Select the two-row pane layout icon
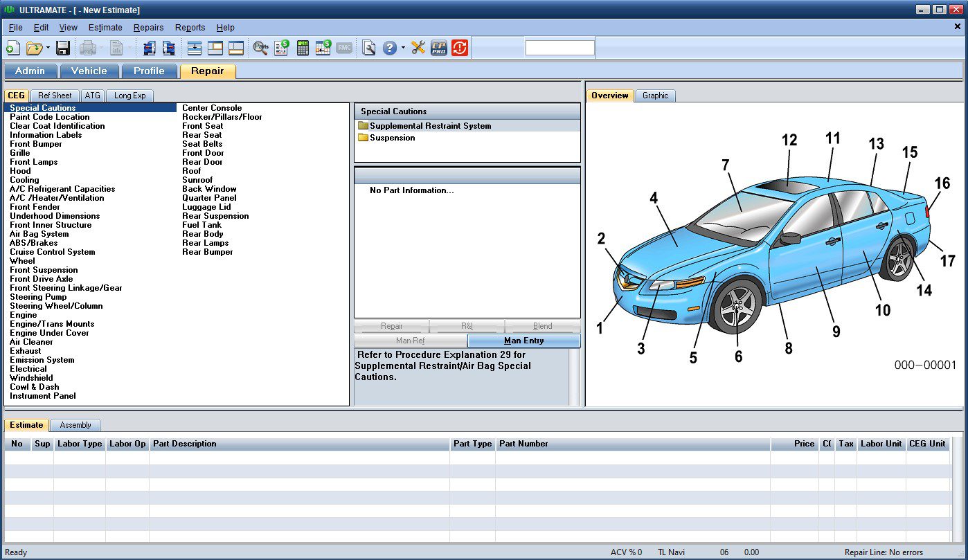 236,48
